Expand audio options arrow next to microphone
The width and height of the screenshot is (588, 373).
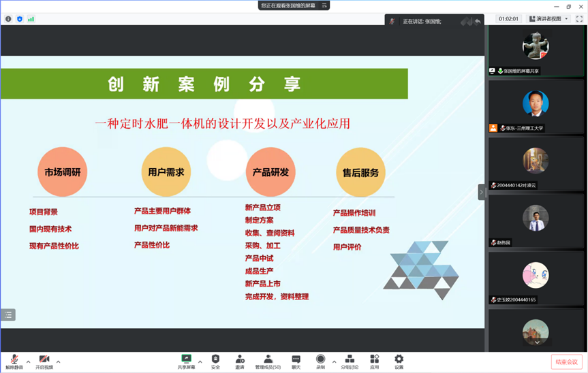click(x=28, y=361)
